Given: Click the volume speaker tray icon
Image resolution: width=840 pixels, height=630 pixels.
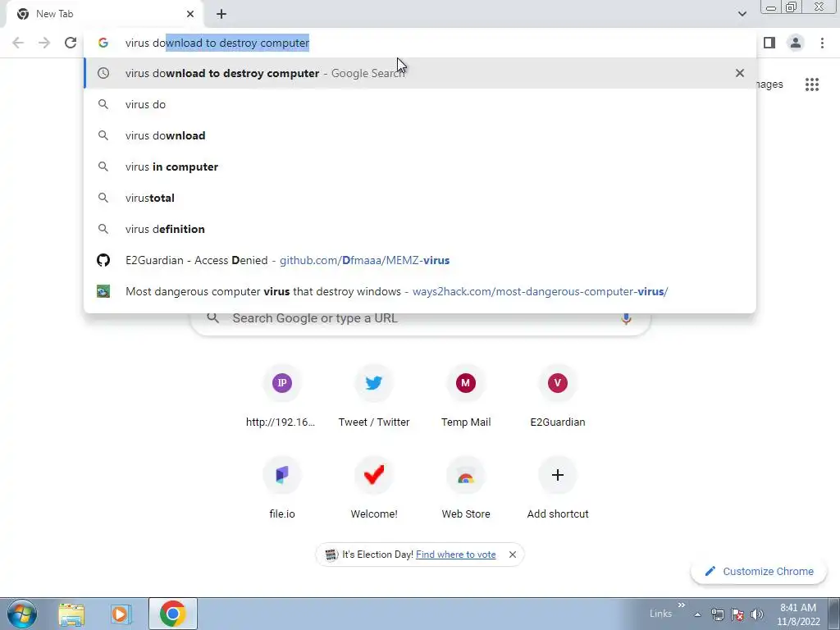Looking at the screenshot, I should pos(757,614).
